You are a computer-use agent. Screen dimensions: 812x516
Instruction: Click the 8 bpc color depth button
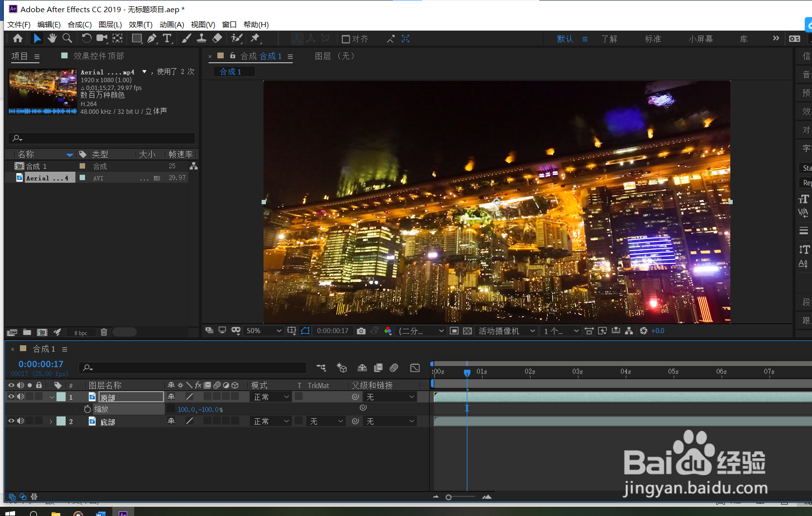(x=81, y=333)
